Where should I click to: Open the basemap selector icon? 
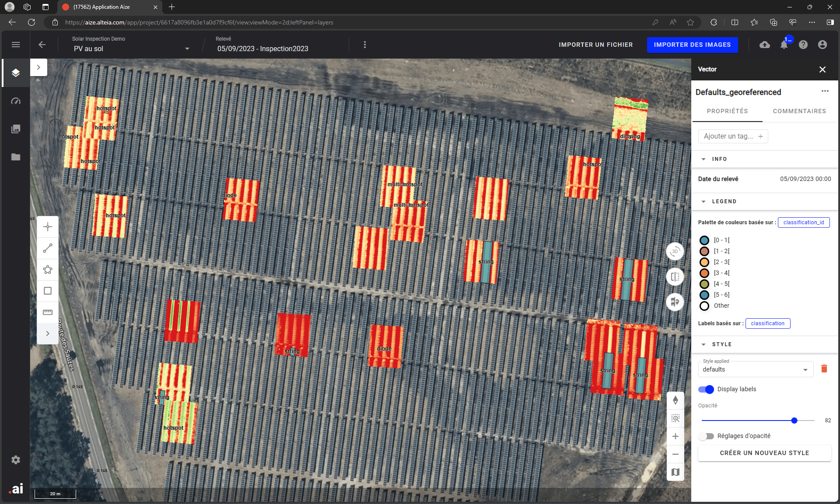click(x=675, y=472)
